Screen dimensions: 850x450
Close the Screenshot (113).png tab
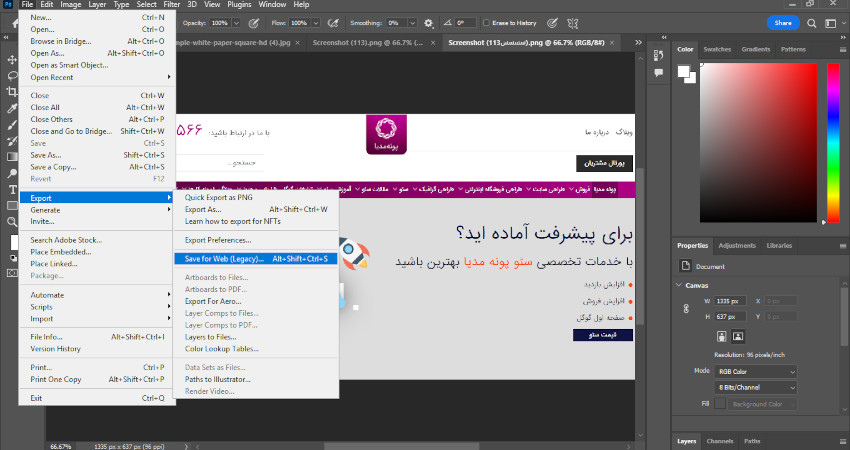(433, 43)
